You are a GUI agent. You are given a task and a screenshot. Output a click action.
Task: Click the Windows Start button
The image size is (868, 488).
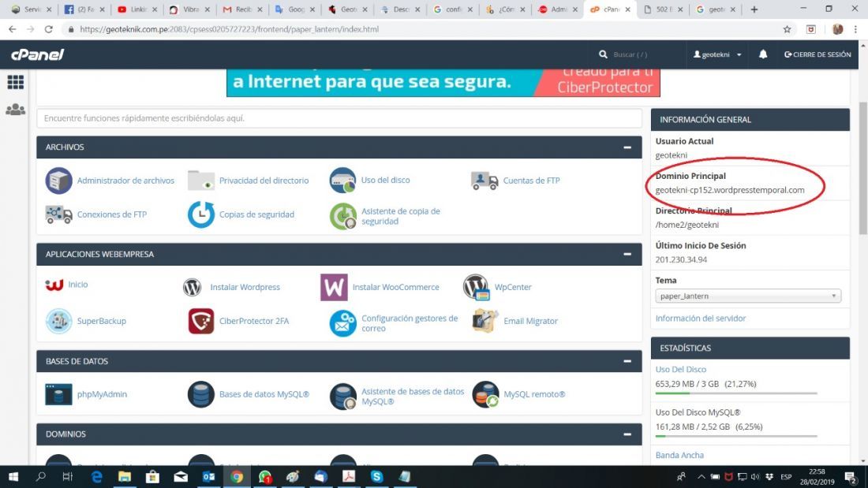click(x=13, y=477)
